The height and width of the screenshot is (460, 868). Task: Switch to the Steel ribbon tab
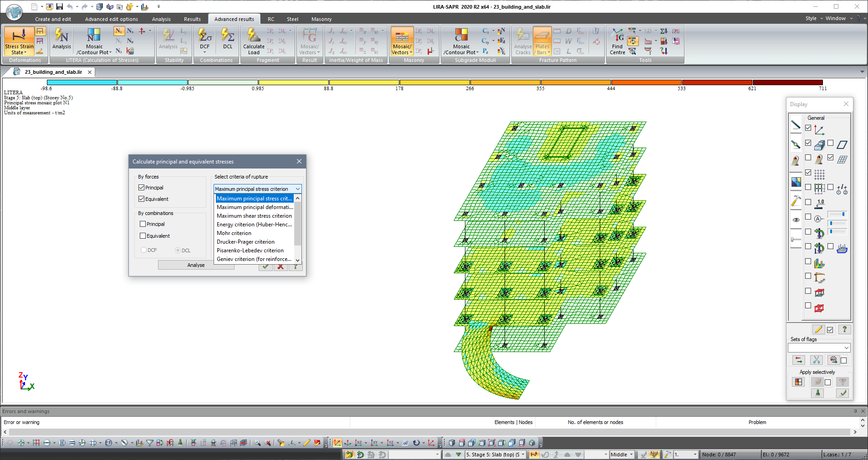coord(292,19)
